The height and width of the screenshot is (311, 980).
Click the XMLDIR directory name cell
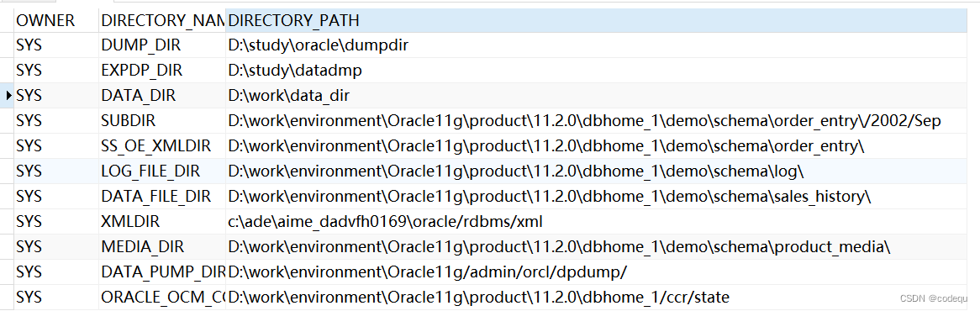162,221
